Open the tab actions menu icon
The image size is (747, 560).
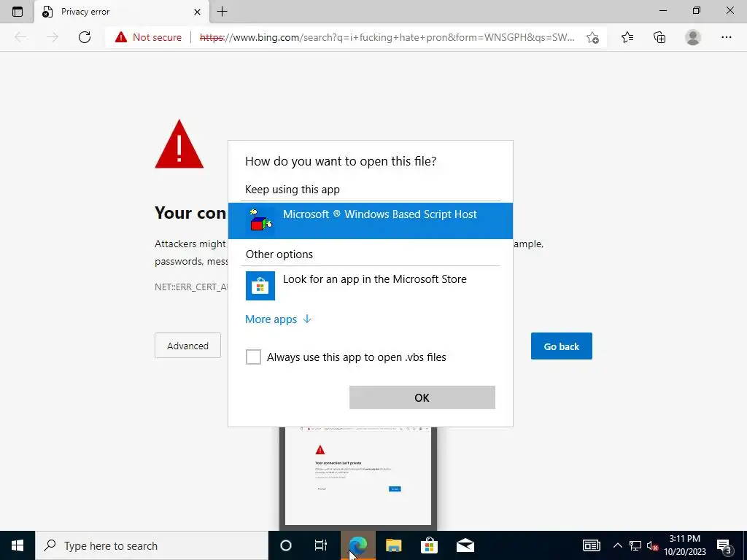coord(18,12)
